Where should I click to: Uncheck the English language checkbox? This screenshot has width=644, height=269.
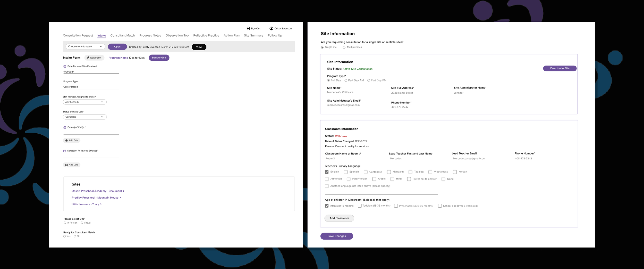327,172
